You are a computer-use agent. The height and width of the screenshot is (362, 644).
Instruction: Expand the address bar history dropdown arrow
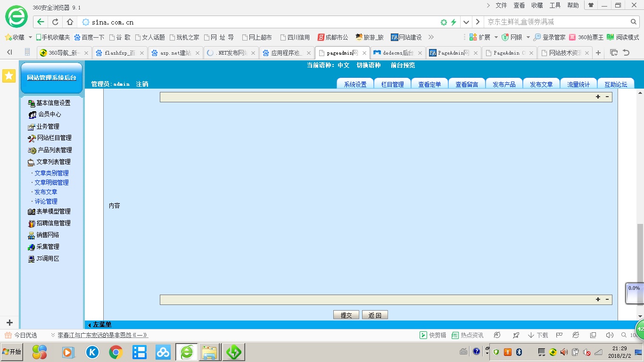[466, 22]
